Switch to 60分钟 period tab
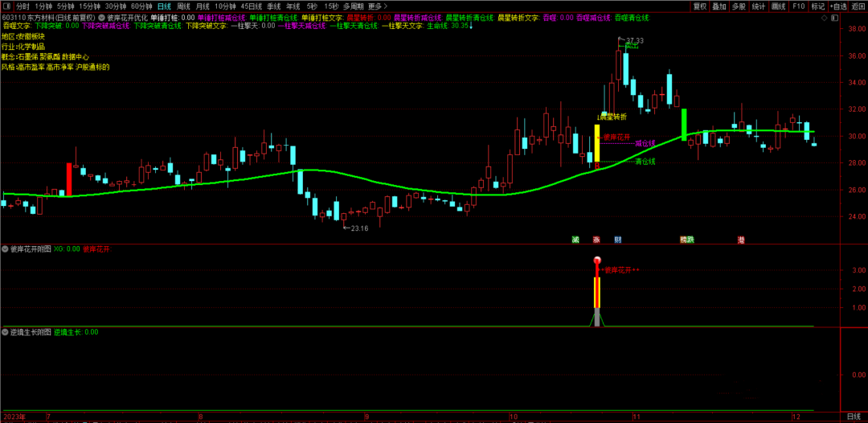 click(x=141, y=6)
